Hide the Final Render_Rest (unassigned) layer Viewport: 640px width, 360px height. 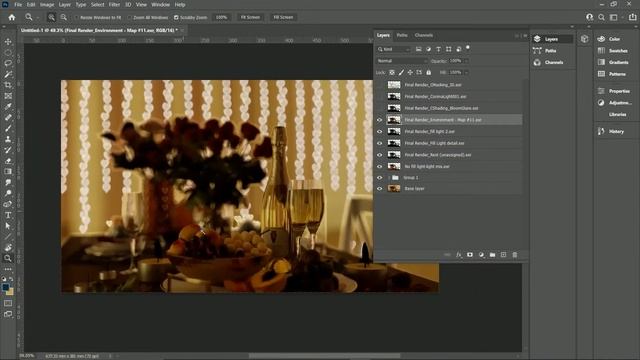pyautogui.click(x=380, y=155)
